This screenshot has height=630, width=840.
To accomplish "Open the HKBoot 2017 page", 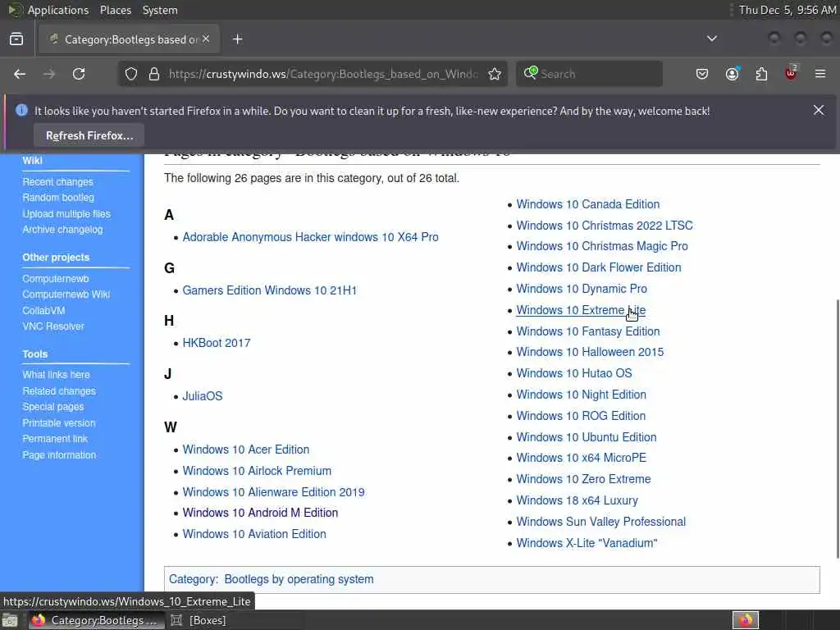I will (217, 343).
